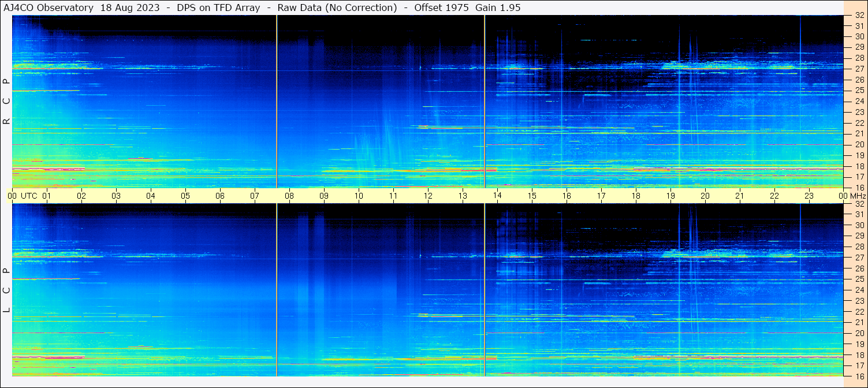Click the 25 MHz tick of RCP panel
Screen dimensions: 868x388
point(859,91)
